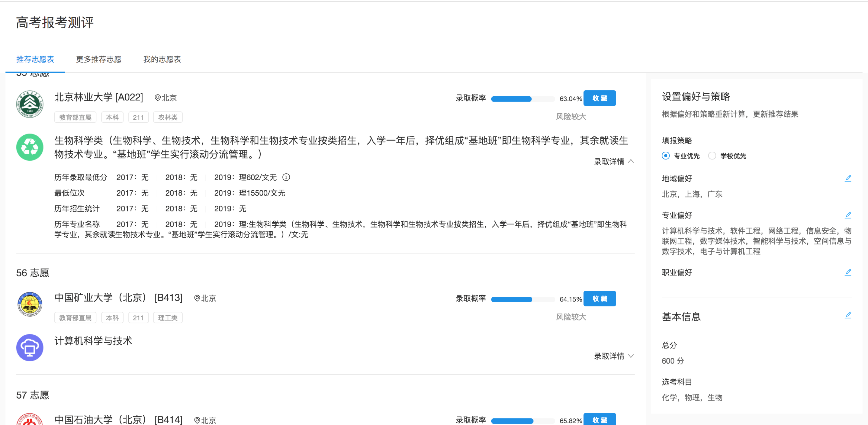Click the 历年招生统计 row label
Image resolution: width=868 pixels, height=425 pixels.
(77, 209)
